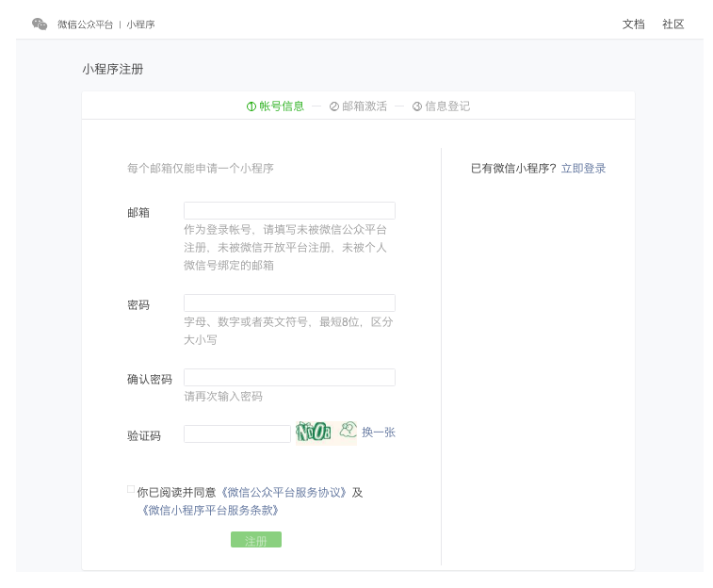The image size is (713, 588).
Task: Focus the 邮箱 input field
Action: 290,210
